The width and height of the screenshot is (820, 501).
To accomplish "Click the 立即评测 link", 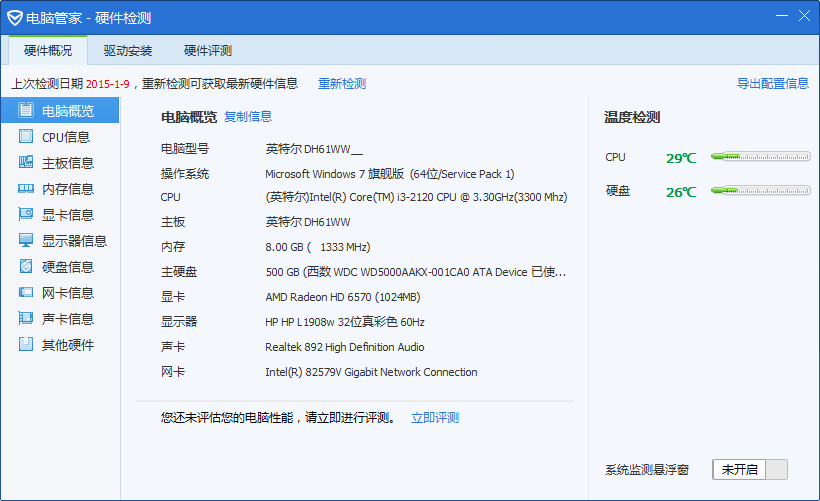I will point(435,418).
